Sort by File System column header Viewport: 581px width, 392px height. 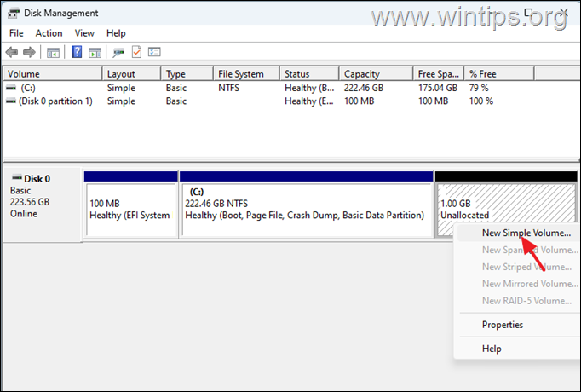(240, 74)
